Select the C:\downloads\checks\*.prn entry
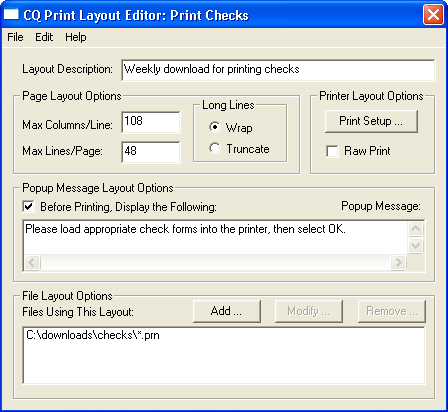This screenshot has width=448, height=412. [x=93, y=335]
